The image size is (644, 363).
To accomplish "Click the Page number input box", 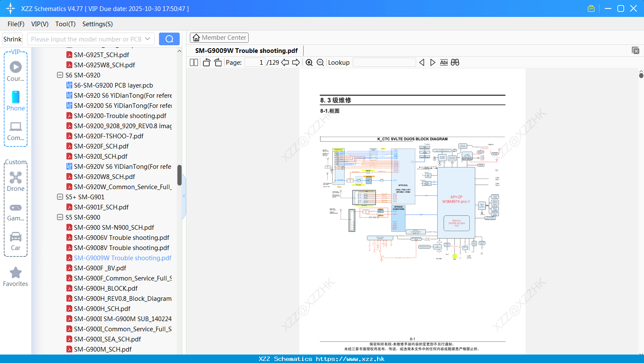I will coord(255,62).
